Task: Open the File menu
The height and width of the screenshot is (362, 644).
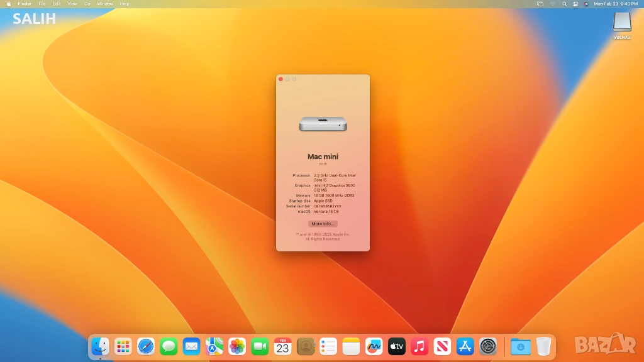Action: tap(42, 4)
